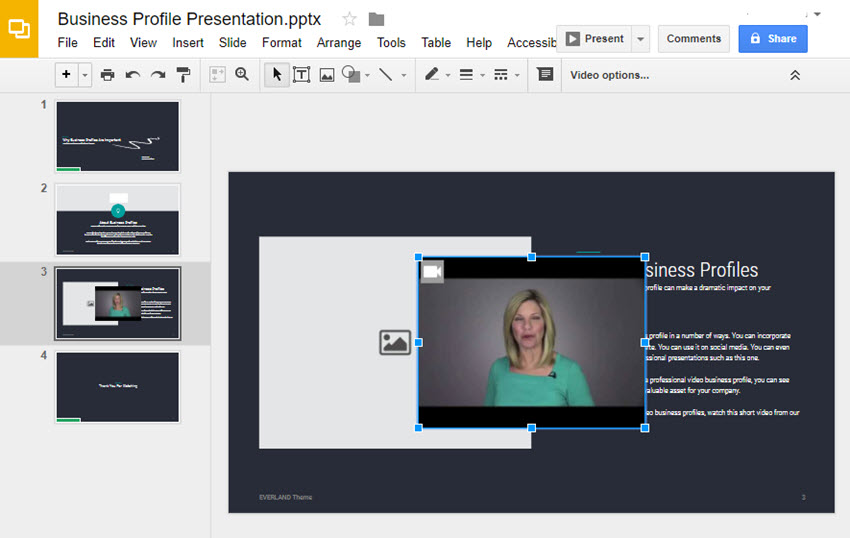
Task: Click the blue Share button
Action: click(x=772, y=39)
